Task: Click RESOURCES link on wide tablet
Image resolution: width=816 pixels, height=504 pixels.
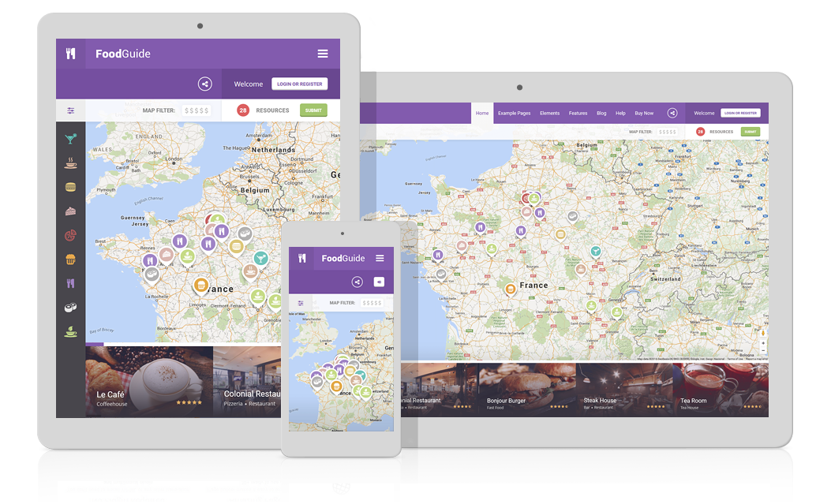Action: pyautogui.click(x=721, y=132)
